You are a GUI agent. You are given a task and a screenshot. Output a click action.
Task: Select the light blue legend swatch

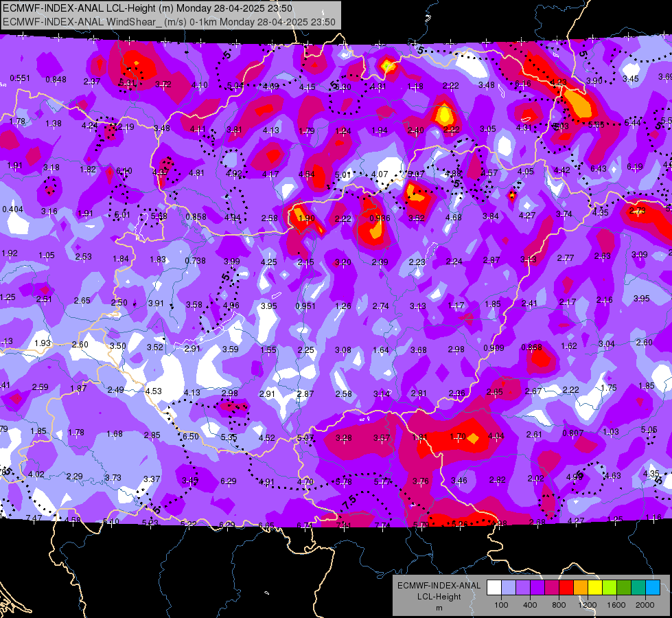[x=509, y=587]
